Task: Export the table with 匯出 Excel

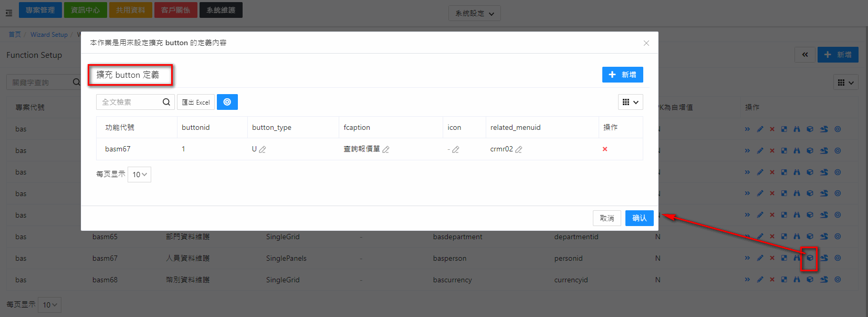Action: [x=196, y=102]
